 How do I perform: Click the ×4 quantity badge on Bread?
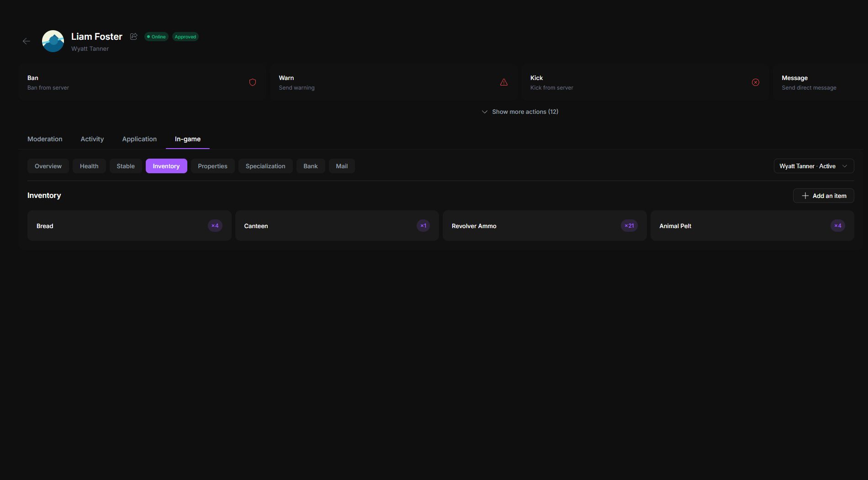[215, 226]
